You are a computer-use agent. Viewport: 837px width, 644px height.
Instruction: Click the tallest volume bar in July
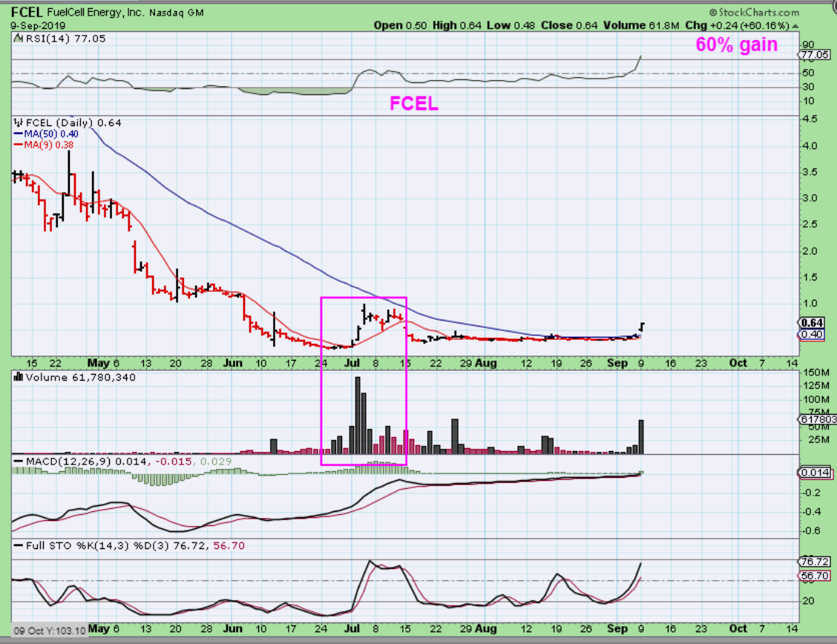pyautogui.click(x=358, y=415)
